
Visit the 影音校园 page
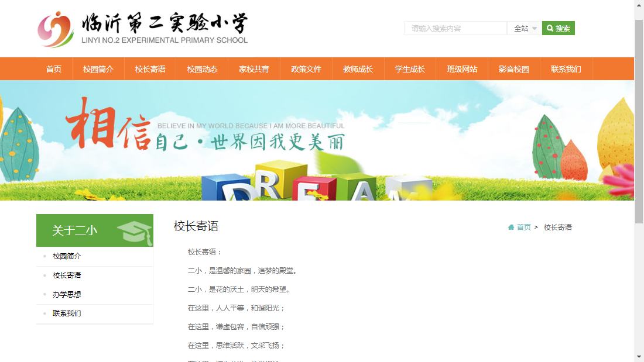[513, 68]
